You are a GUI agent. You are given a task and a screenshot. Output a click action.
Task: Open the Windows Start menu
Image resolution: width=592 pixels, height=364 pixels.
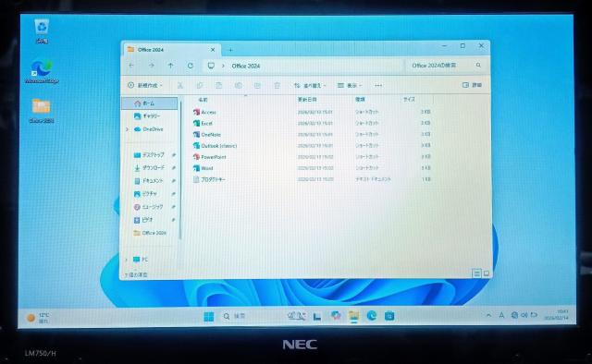[x=209, y=316]
